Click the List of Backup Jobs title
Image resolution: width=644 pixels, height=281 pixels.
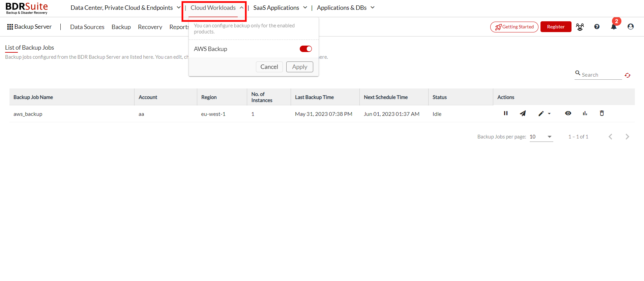[x=30, y=48]
